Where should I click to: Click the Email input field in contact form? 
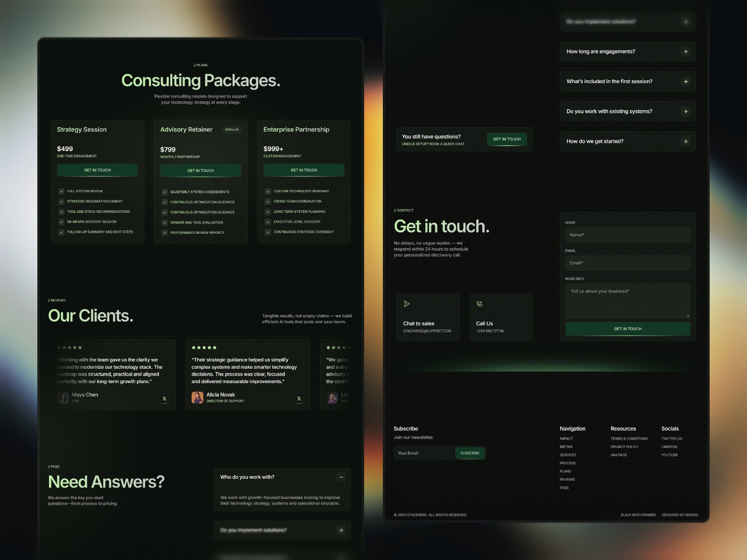point(628,263)
